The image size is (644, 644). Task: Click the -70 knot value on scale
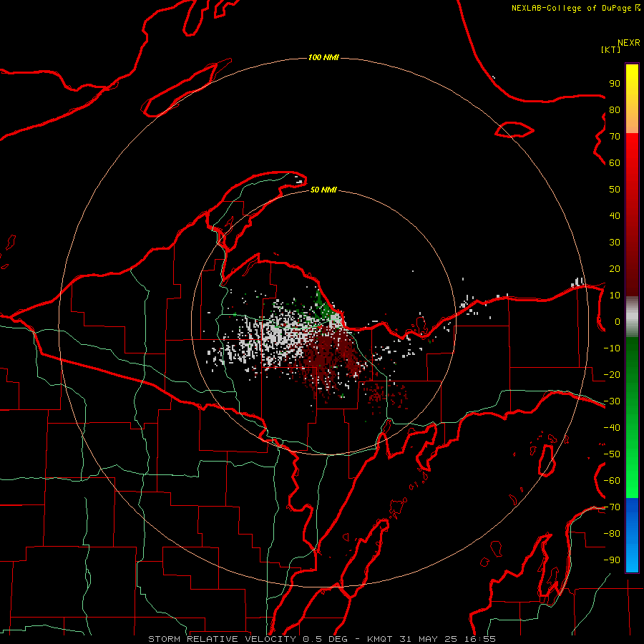(x=612, y=507)
